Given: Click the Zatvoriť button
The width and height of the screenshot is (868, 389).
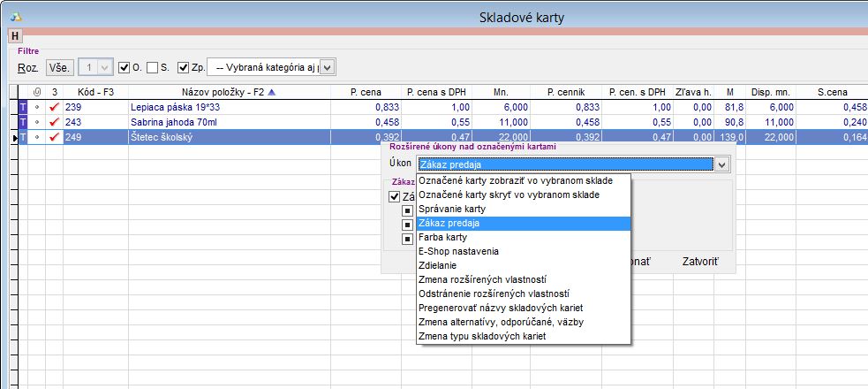Looking at the screenshot, I should tap(701, 263).
